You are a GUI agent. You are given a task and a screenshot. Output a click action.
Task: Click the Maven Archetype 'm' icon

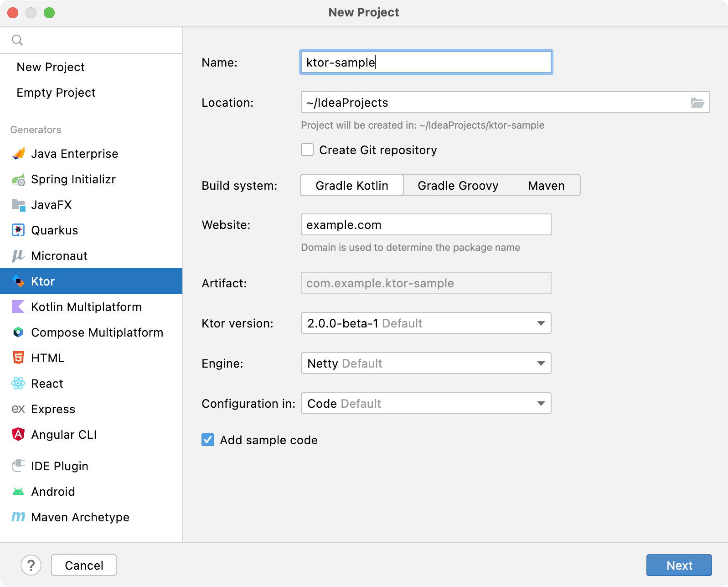tap(18, 517)
